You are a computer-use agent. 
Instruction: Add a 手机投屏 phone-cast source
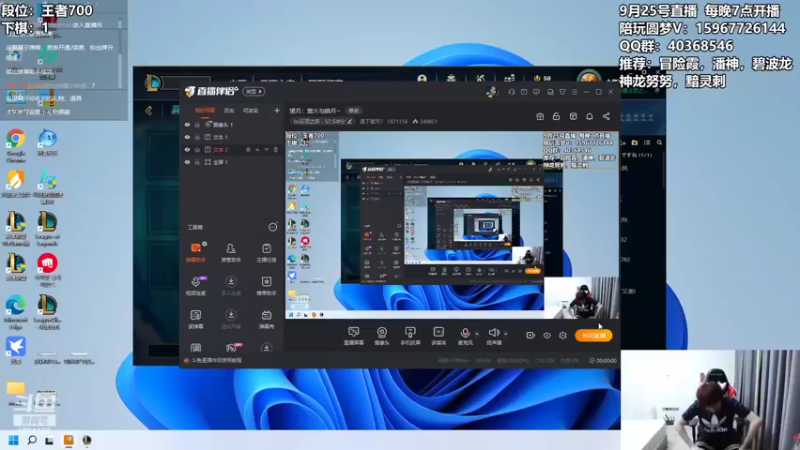click(410, 336)
